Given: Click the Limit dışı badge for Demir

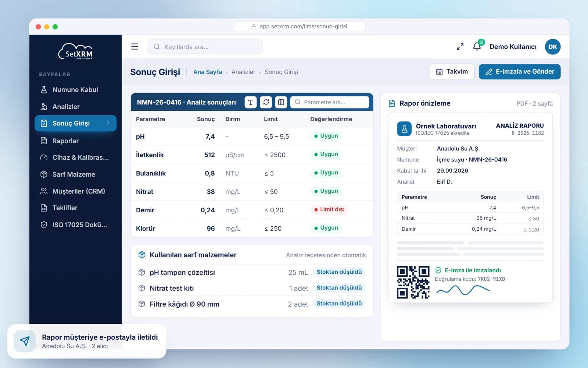Looking at the screenshot, I should coord(329,209).
